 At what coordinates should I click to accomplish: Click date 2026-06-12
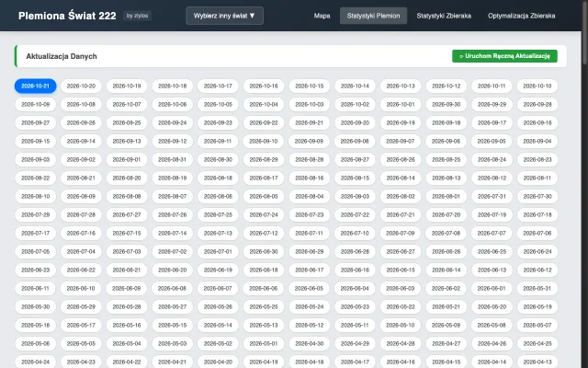pyautogui.click(x=537, y=270)
